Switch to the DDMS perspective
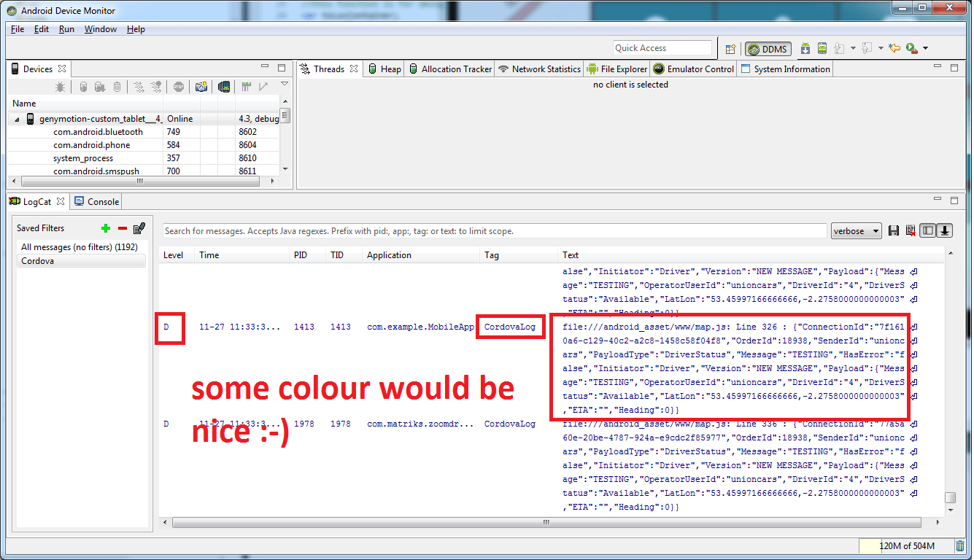Viewport: 974px width, 560px height. point(767,49)
